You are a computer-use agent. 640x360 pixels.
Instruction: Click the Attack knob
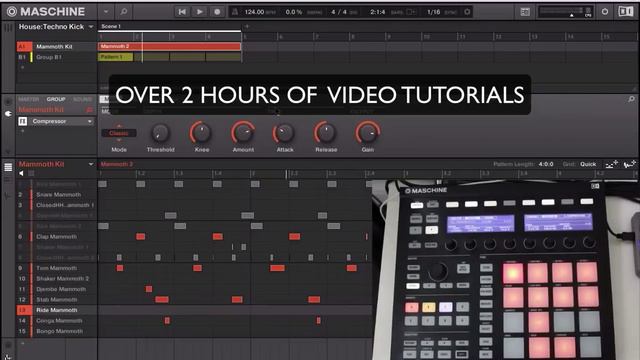point(284,133)
